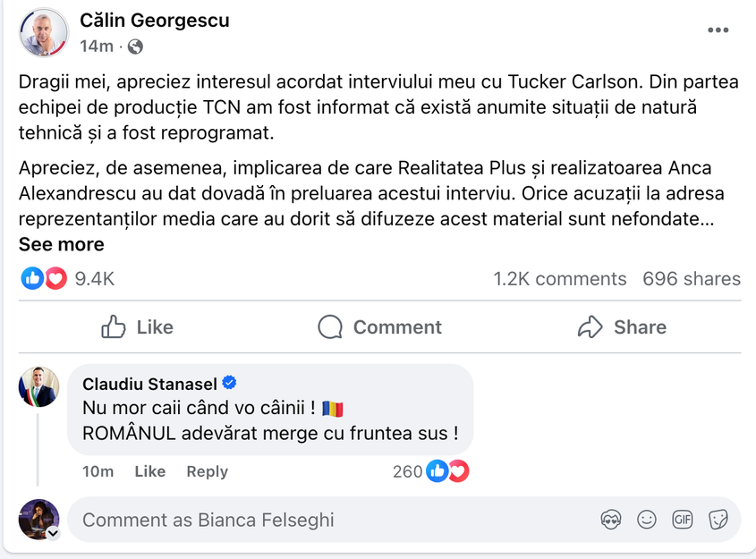The image size is (756, 559).
Task: Open Călin Georgescu's profile picture
Action: pos(43,32)
